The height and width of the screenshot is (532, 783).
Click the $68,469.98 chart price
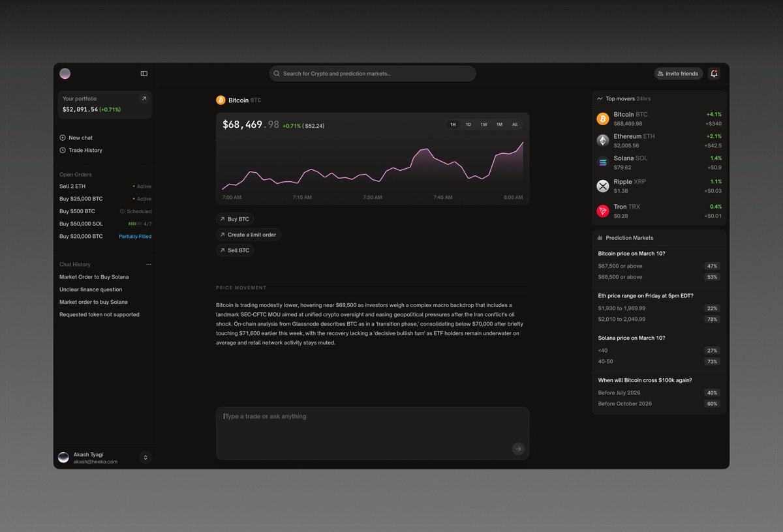pyautogui.click(x=251, y=125)
